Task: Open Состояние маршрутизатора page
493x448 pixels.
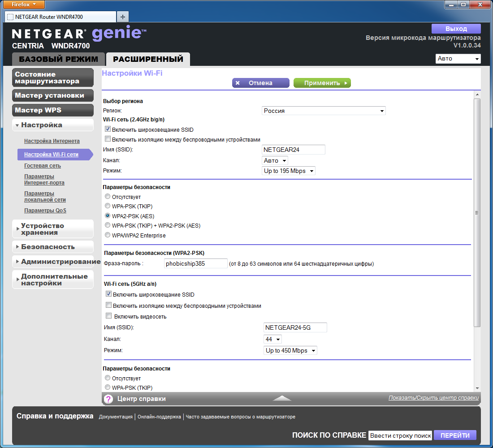Action: 53,78
